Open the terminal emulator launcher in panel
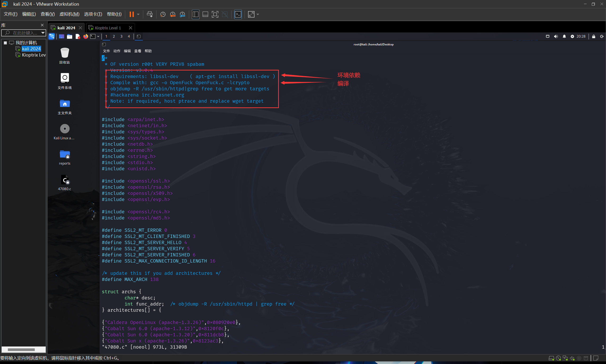 pos(93,36)
